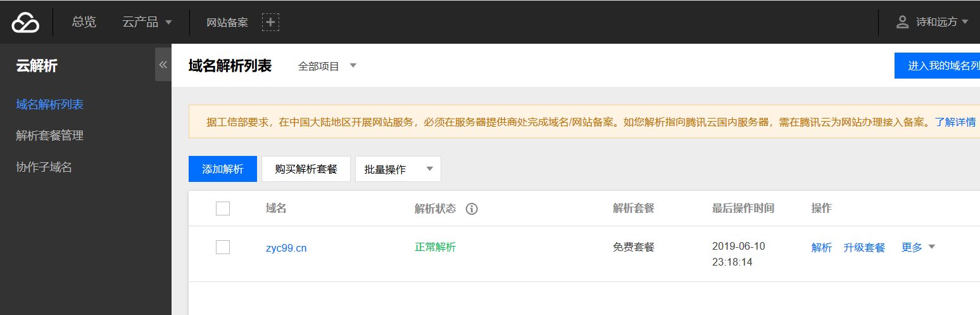980x315 pixels.
Task: Click the 云解析 sidebar title
Action: [x=37, y=65]
